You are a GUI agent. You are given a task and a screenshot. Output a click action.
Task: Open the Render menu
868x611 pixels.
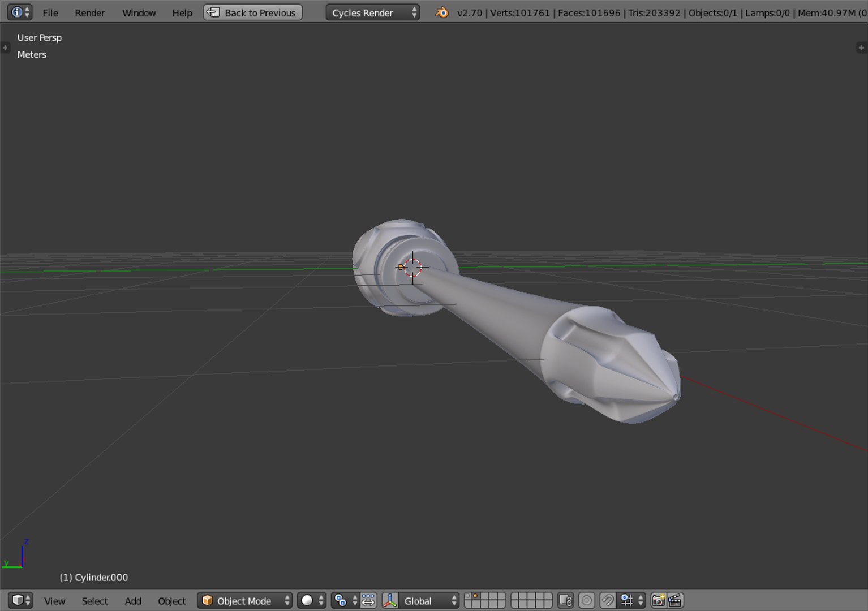[90, 12]
